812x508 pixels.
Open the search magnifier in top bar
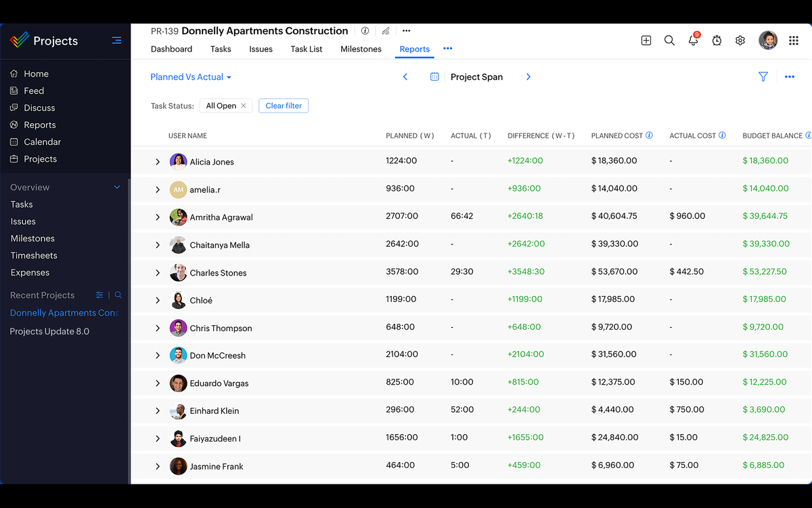point(669,41)
